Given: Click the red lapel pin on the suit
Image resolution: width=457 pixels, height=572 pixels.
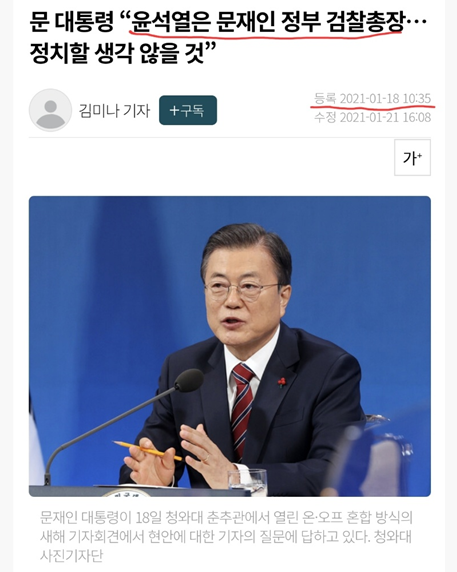Looking at the screenshot, I should click(281, 382).
